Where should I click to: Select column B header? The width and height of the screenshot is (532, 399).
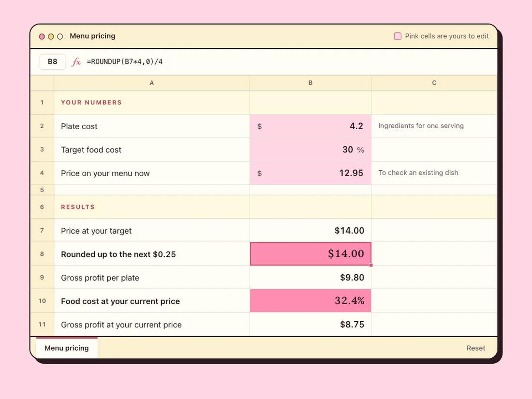point(310,83)
